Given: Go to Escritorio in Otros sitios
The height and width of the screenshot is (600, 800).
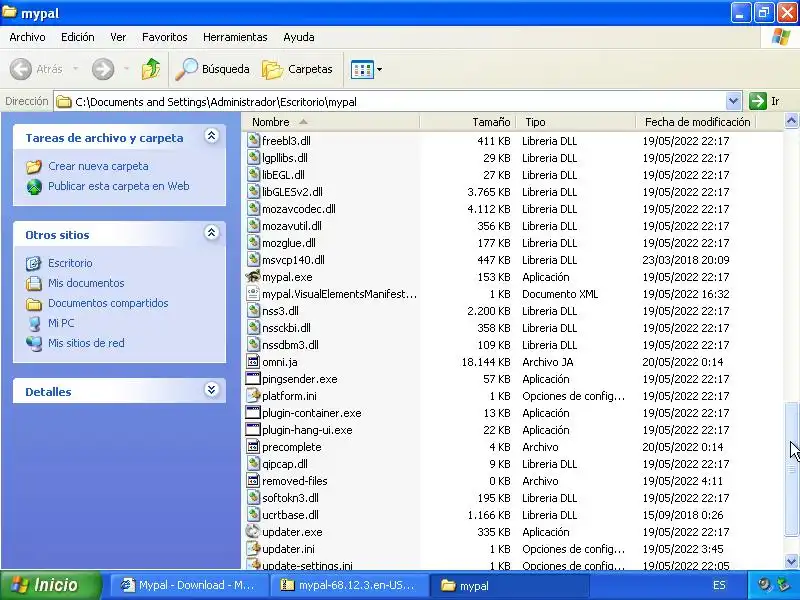Looking at the screenshot, I should (70, 263).
